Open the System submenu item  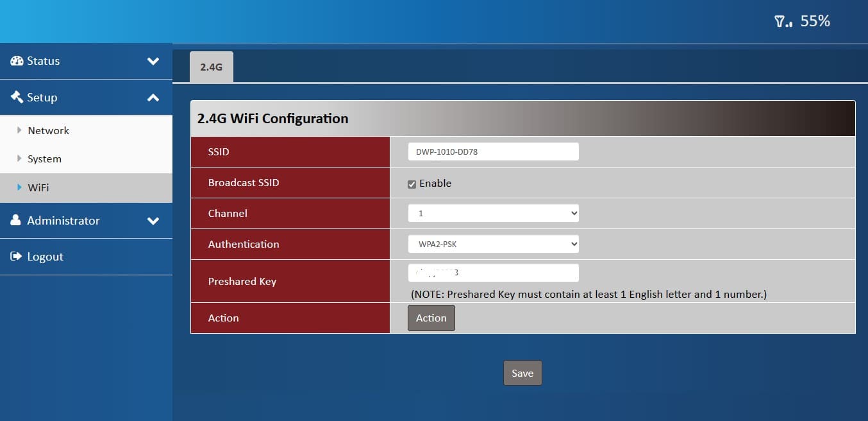[x=44, y=159]
